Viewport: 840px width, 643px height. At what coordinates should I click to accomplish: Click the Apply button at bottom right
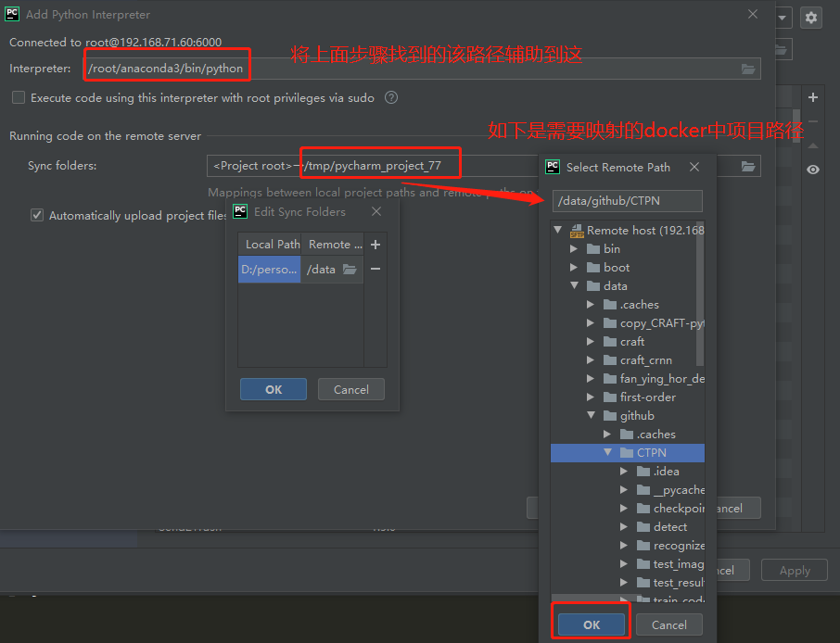pos(795,570)
